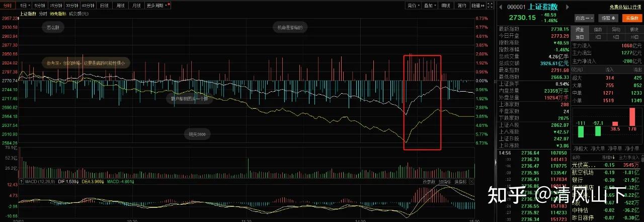Click the 明天2600 comment bubble
The height and width of the screenshot is (222, 644).
(197, 134)
